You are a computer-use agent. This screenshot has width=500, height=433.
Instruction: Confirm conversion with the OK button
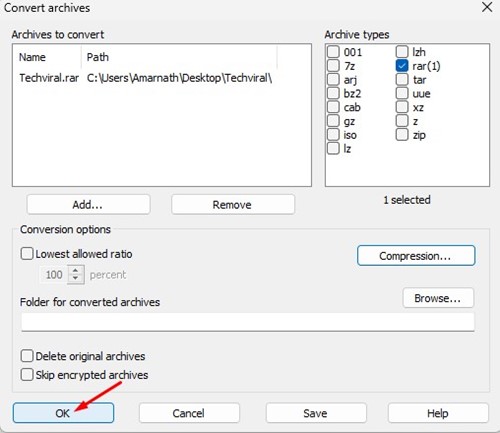pyautogui.click(x=63, y=413)
